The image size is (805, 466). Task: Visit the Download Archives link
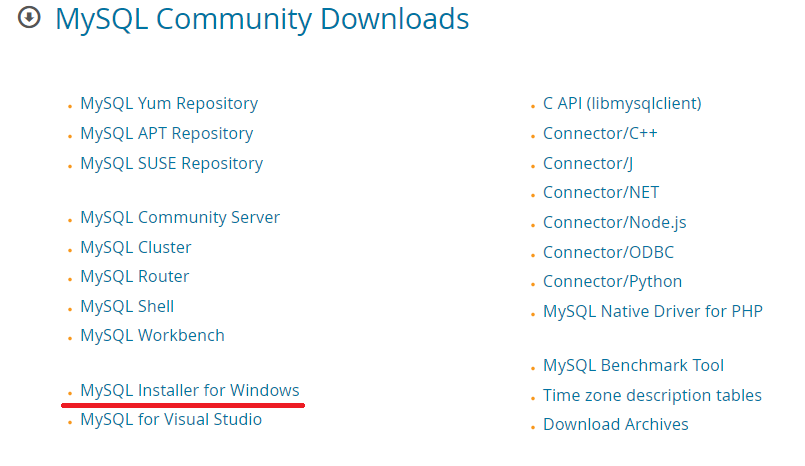tap(616, 424)
